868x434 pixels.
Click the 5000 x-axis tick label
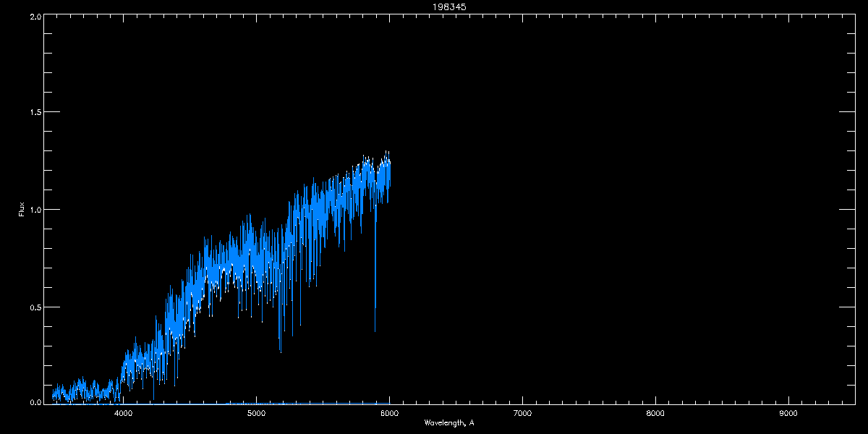click(x=256, y=413)
